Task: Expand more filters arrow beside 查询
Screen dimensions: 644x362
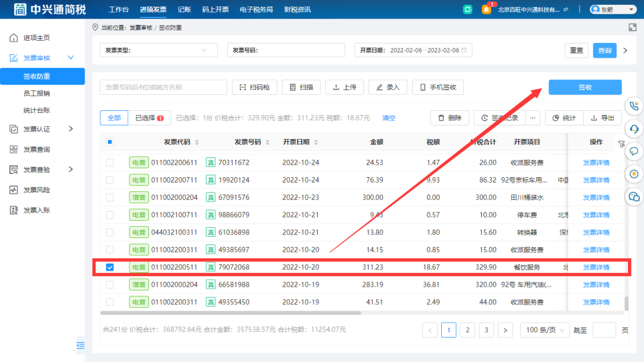Action: coord(625,51)
